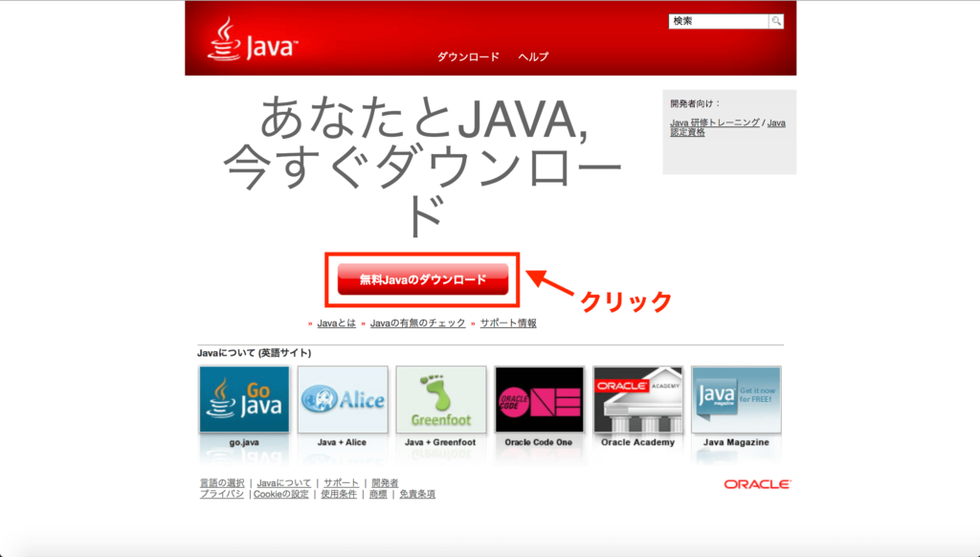Viewport: 980px width, 557px height.
Task: Open プライバシ footer link
Action: [222, 494]
